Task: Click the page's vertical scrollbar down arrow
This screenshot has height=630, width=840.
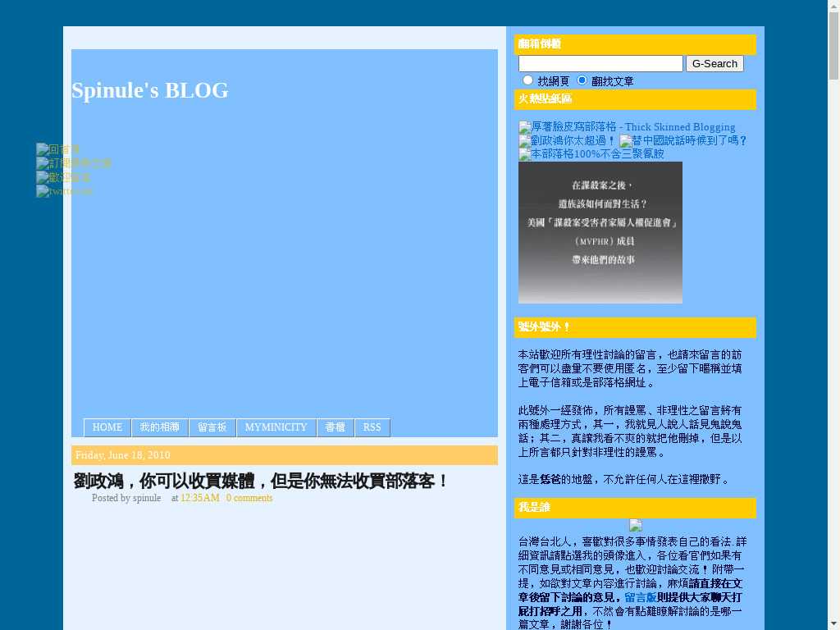Action: pyautogui.click(x=833, y=623)
